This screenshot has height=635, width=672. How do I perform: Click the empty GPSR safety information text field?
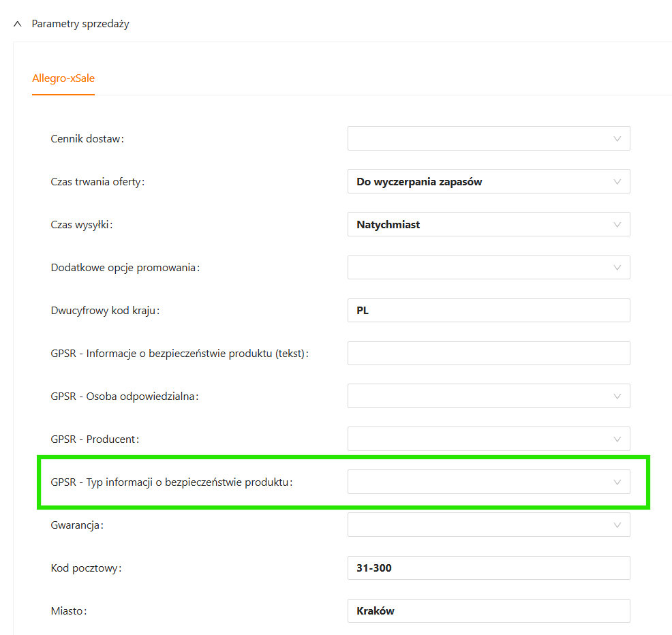[488, 354]
